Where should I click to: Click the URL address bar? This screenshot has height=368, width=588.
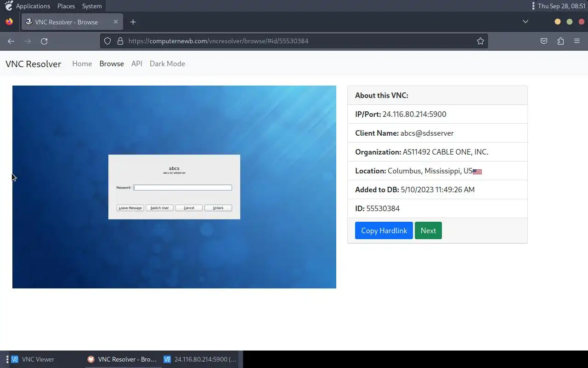[x=294, y=41]
